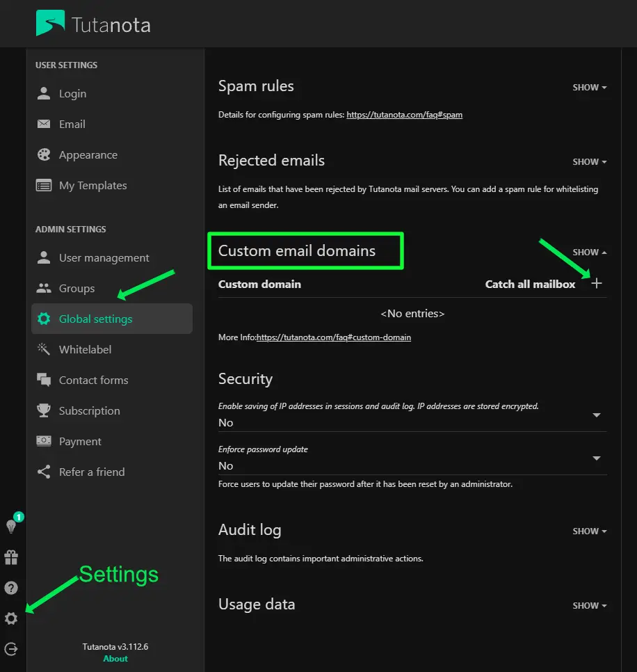Image resolution: width=637 pixels, height=672 pixels.
Task: Click Tutanota v3.112.6 version text
Action: point(115,647)
